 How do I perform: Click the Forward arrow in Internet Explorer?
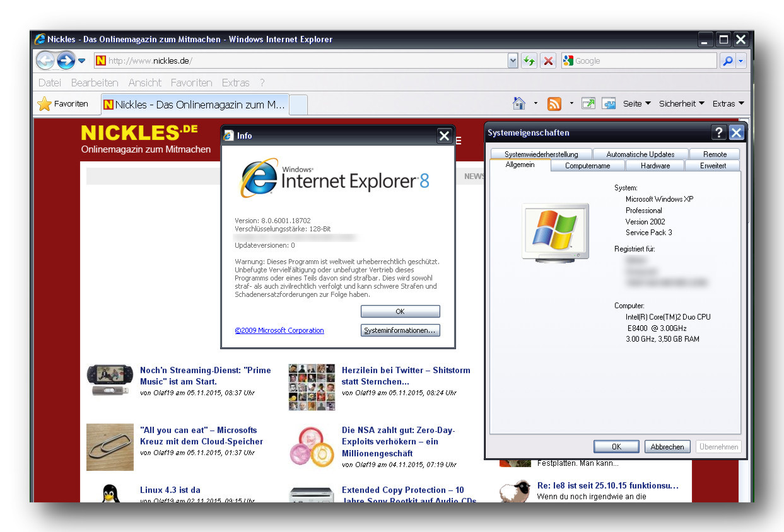coord(66,61)
